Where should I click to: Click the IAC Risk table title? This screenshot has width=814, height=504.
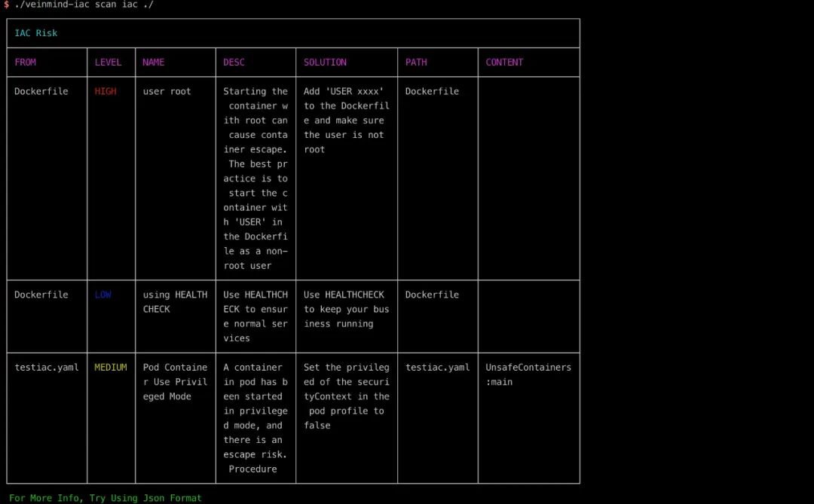[x=35, y=33]
